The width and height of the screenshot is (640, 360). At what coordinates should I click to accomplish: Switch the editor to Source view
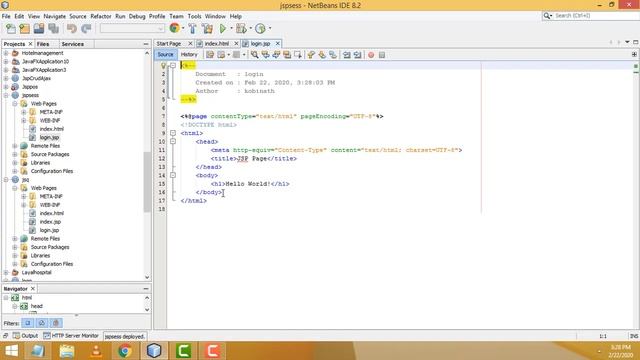pos(165,55)
